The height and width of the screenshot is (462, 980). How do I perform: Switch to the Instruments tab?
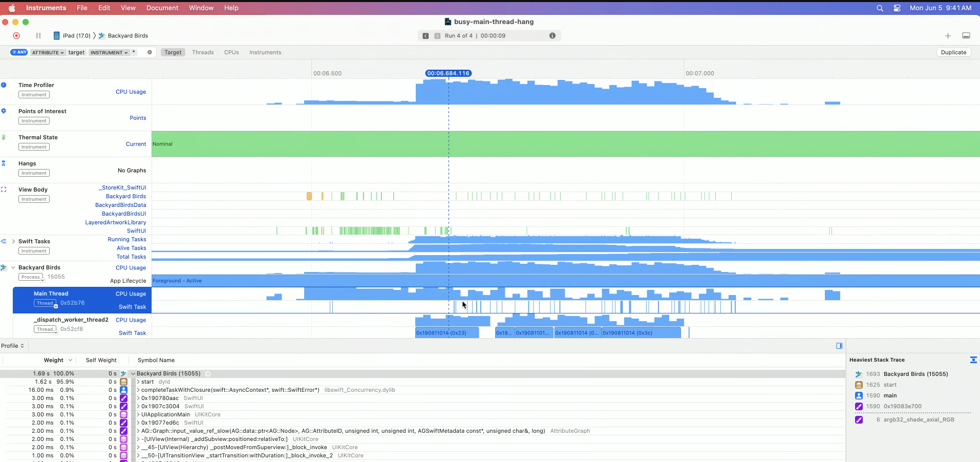coord(265,52)
